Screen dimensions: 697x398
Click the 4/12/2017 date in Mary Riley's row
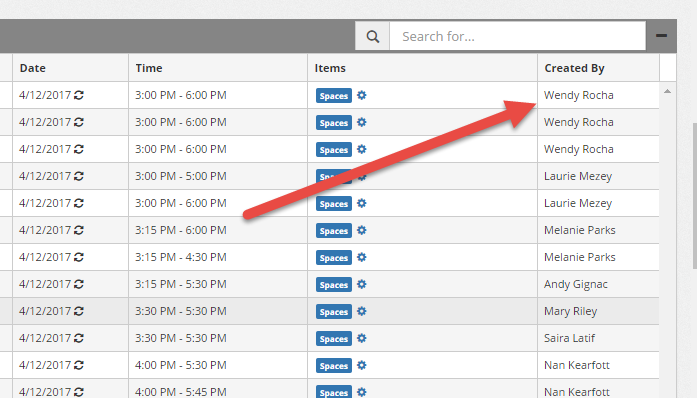coord(45,311)
